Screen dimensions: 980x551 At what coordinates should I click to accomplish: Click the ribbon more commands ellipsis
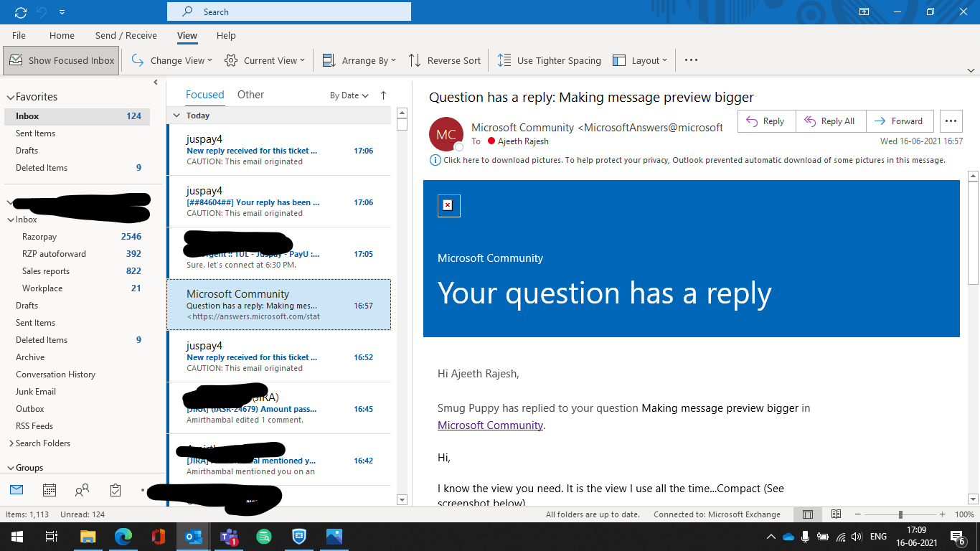(x=691, y=60)
